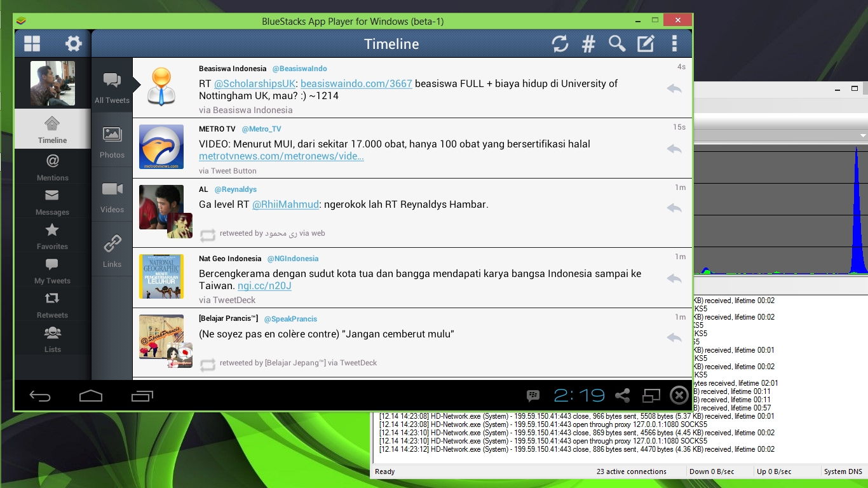
Task: Open the ngi.cc/n20J link
Action: pyautogui.click(x=264, y=286)
